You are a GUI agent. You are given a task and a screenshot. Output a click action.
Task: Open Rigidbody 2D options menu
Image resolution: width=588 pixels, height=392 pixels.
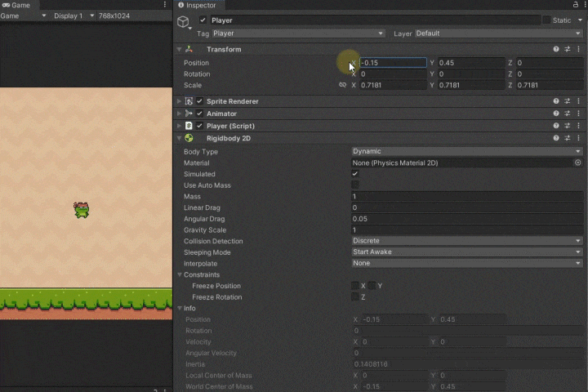pos(579,138)
